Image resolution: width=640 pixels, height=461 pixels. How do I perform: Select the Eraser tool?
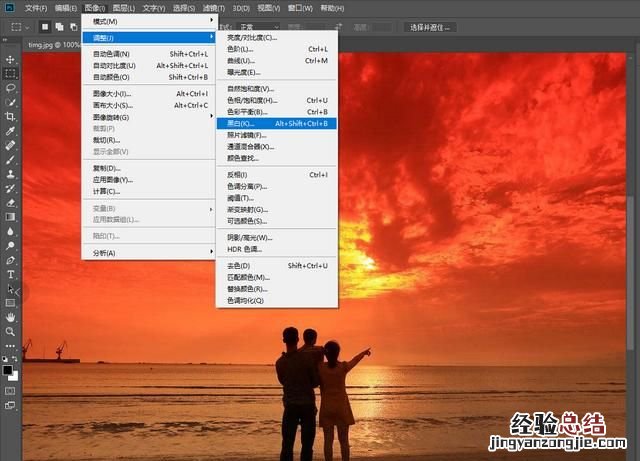[11, 202]
